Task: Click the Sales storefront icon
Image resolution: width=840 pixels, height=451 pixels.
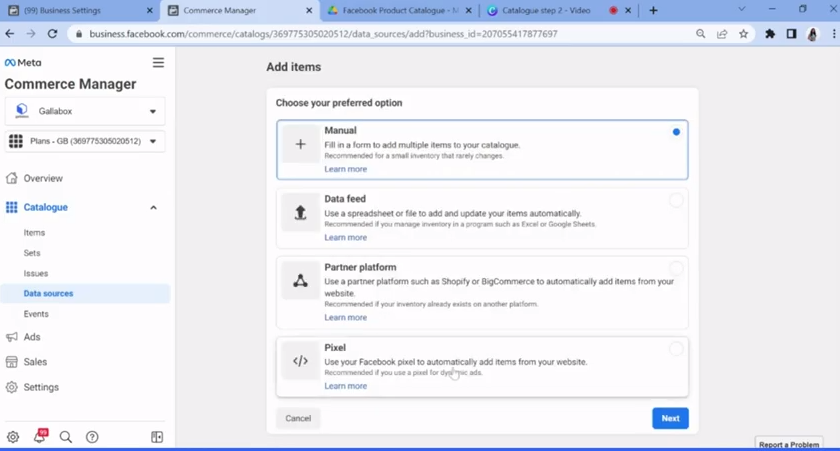Action: (x=11, y=362)
